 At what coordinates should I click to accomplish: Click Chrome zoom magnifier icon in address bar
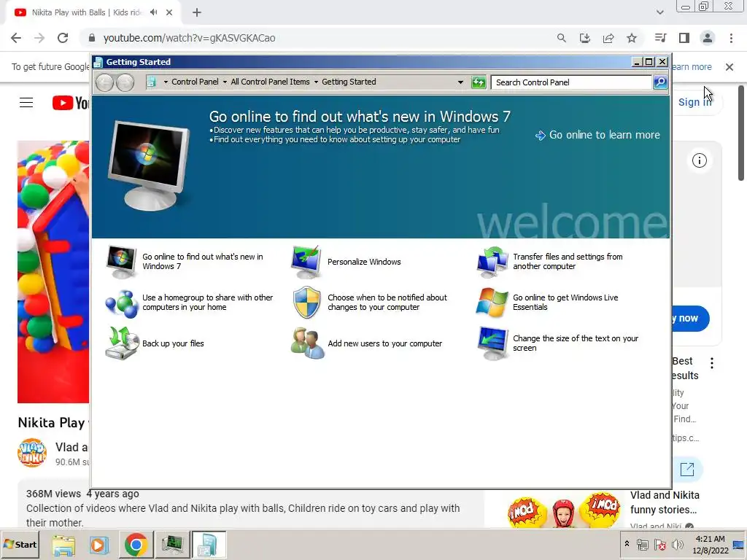[x=562, y=38]
